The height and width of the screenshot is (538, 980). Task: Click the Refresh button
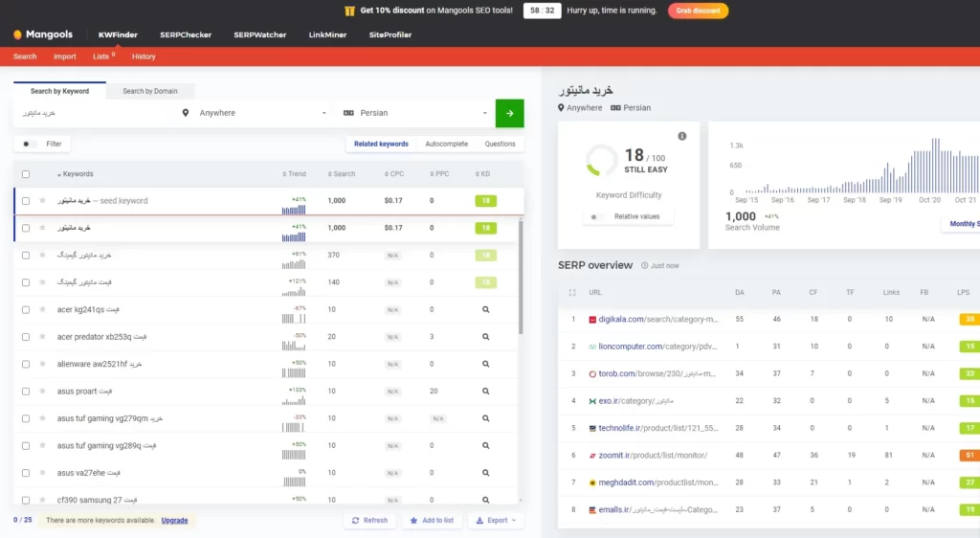click(x=369, y=520)
